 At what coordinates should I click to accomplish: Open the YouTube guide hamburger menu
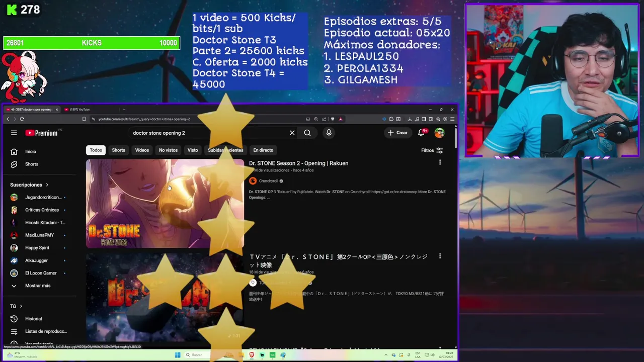(14, 133)
